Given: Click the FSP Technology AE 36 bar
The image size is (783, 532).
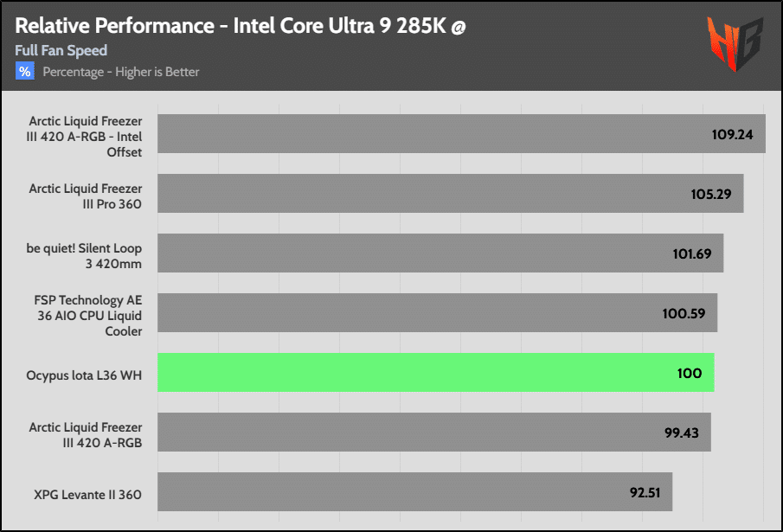Looking at the screenshot, I should [438, 313].
